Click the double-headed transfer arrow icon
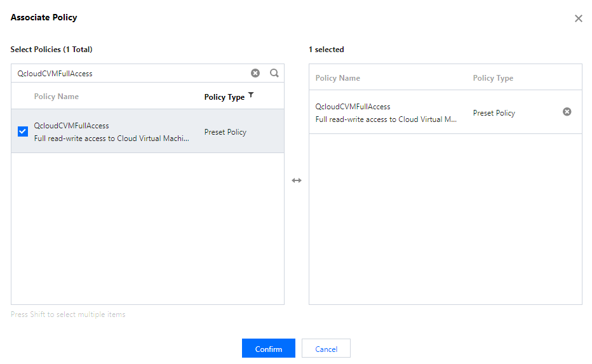Viewport: 592px width, 364px height. (297, 180)
